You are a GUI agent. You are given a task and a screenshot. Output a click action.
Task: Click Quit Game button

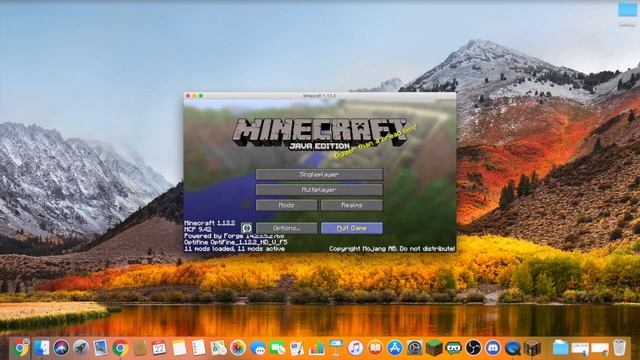click(x=352, y=228)
